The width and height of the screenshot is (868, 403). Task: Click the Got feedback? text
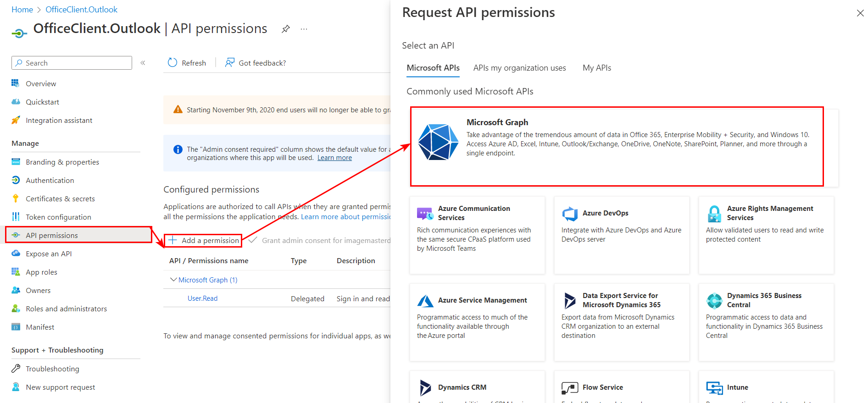tap(262, 63)
